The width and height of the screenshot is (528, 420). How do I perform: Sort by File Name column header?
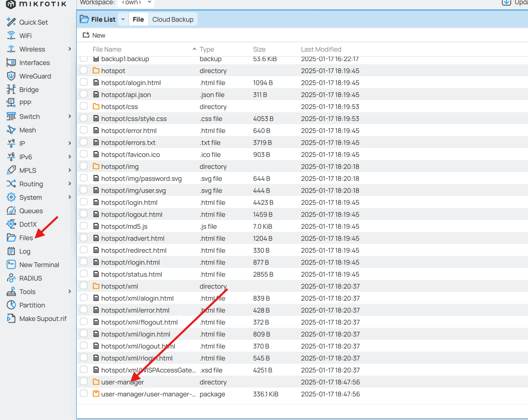[x=107, y=49]
